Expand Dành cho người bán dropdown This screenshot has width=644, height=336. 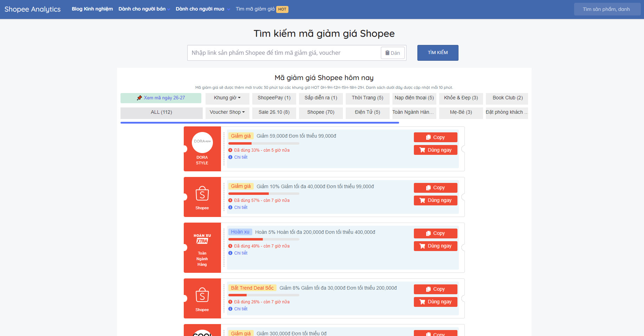coord(144,9)
